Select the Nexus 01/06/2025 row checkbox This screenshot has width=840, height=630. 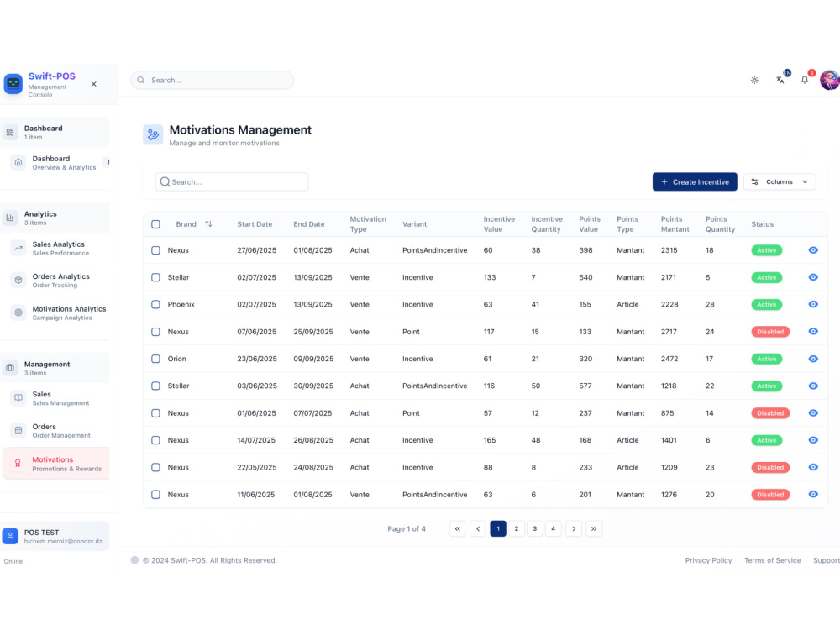155,413
